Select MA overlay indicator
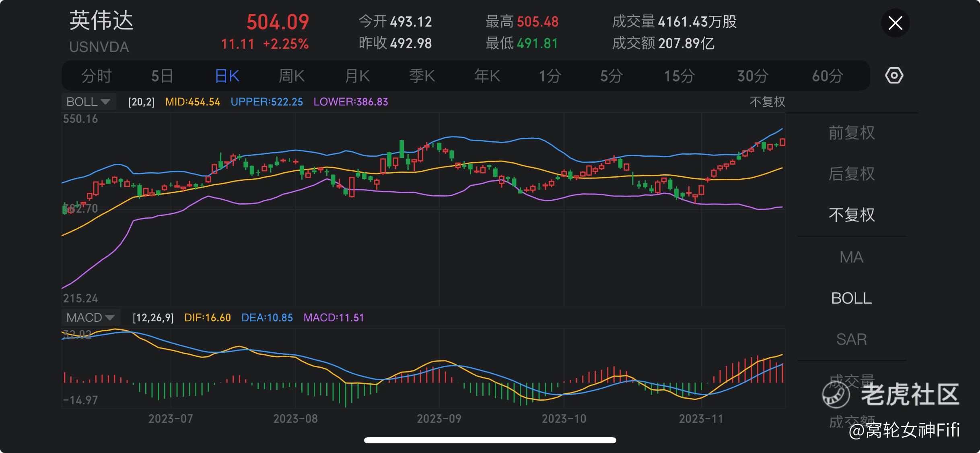This screenshot has height=453, width=980. (x=851, y=257)
